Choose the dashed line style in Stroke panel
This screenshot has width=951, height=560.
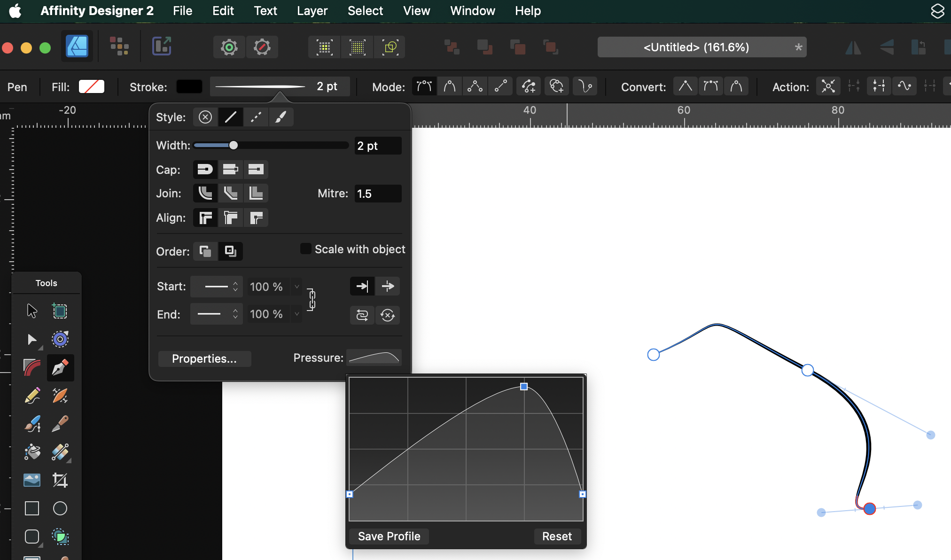256,117
